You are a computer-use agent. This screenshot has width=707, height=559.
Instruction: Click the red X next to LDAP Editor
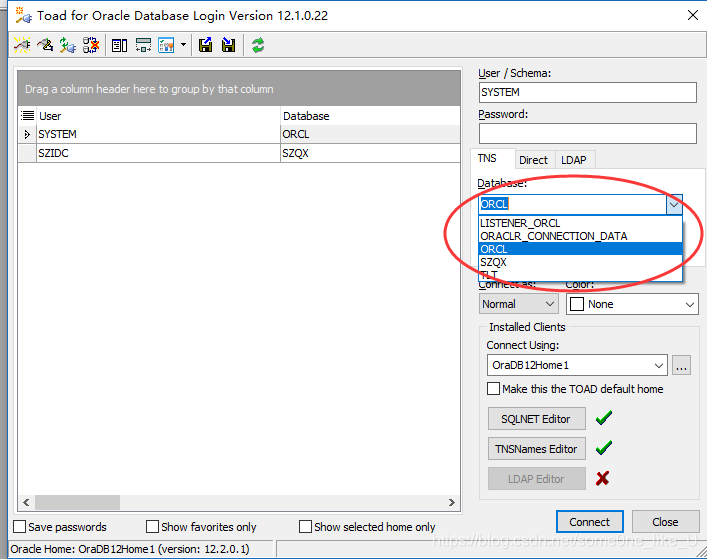(x=602, y=478)
